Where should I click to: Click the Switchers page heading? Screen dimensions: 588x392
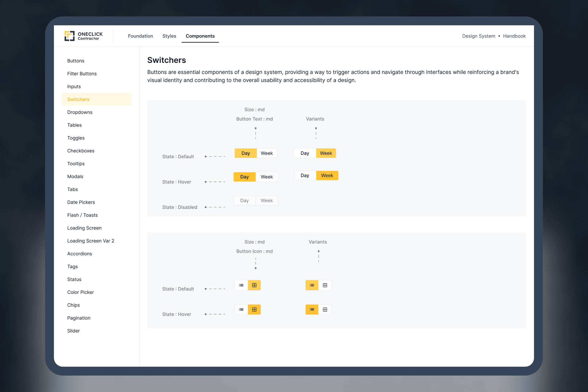pos(167,60)
